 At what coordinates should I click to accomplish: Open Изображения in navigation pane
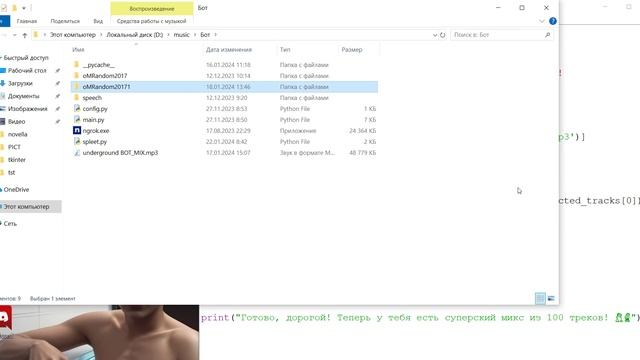pyautogui.click(x=28, y=109)
